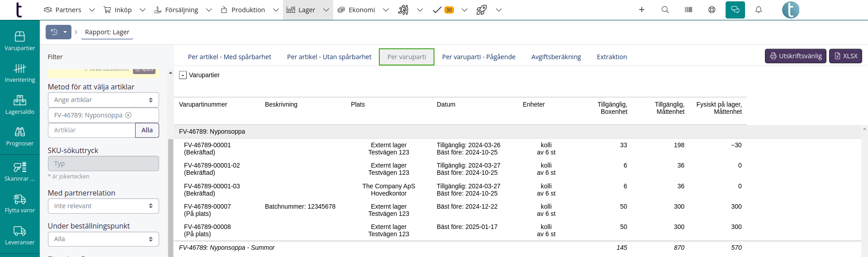Open the notifications bell

pyautogui.click(x=759, y=10)
